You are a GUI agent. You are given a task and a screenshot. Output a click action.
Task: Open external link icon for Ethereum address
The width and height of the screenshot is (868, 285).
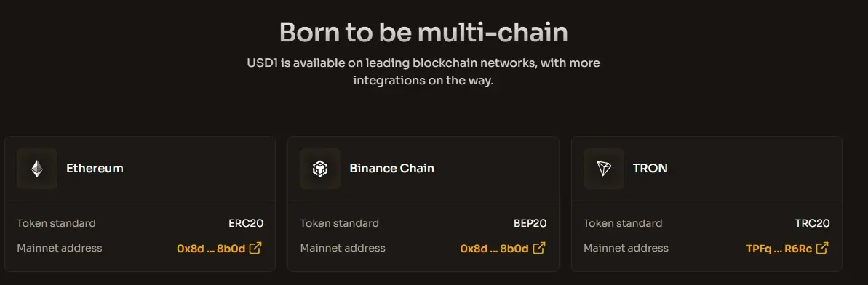pos(255,248)
